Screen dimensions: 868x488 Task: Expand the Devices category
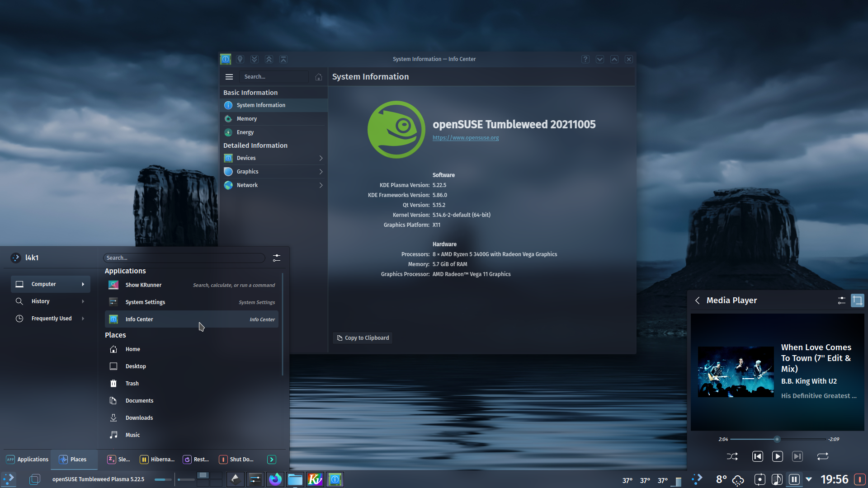pyautogui.click(x=274, y=158)
